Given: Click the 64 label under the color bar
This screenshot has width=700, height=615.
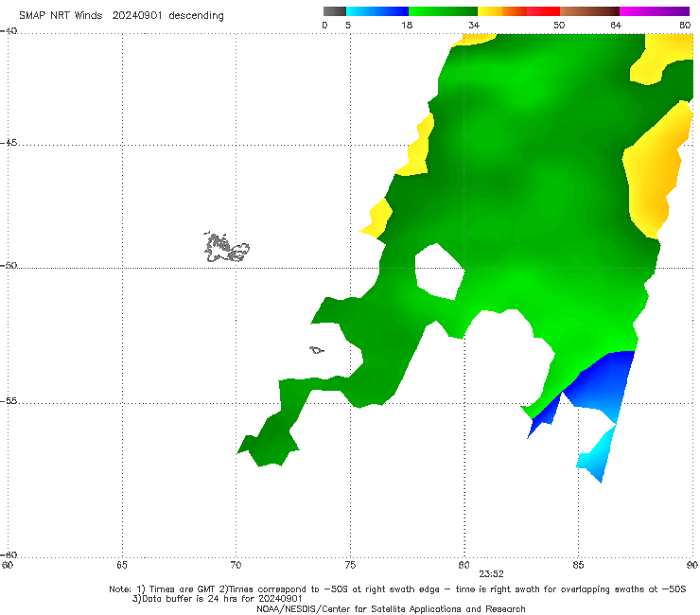Looking at the screenshot, I should (616, 26).
